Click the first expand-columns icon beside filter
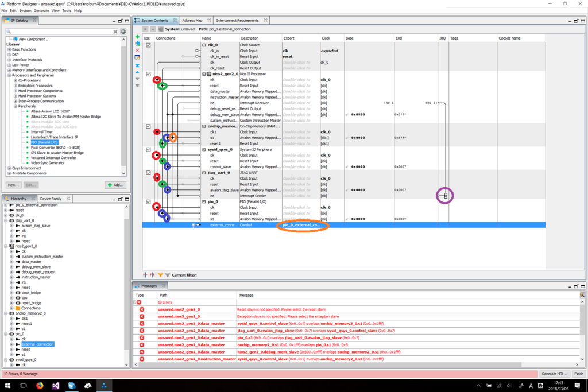 tap(145, 275)
